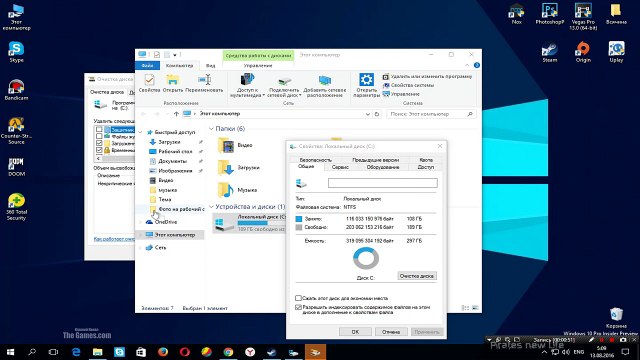Open quick access toolbar dropdown arrow
Image resolution: width=640 pixels, height=360 pixels.
coord(175,55)
